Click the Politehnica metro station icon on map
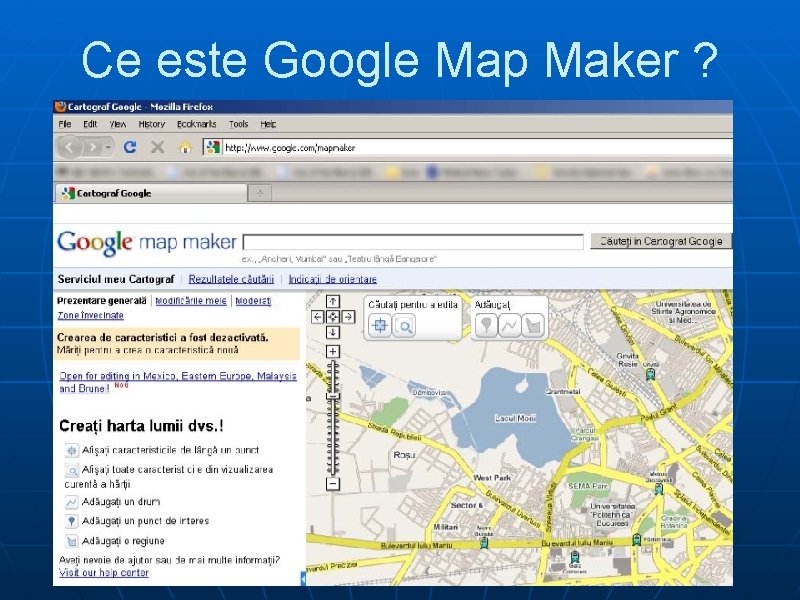The height and width of the screenshot is (600, 800). [x=637, y=539]
